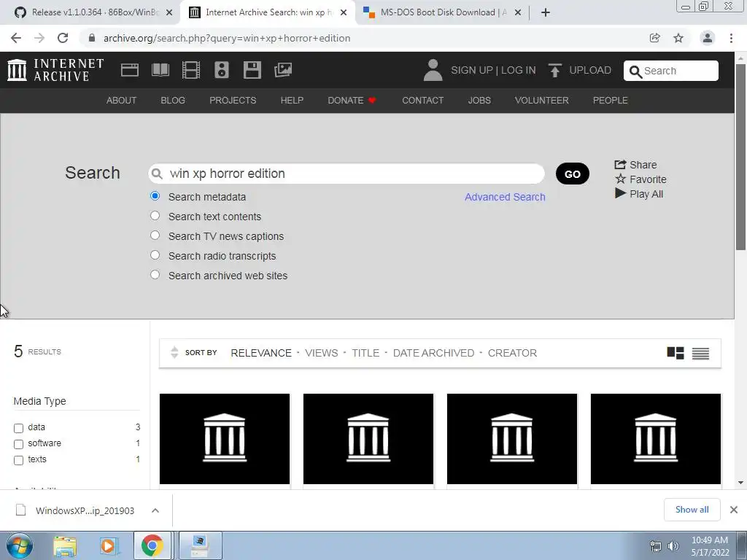The width and height of the screenshot is (747, 560).
Task: Open the Images icon in header
Action: [283, 70]
